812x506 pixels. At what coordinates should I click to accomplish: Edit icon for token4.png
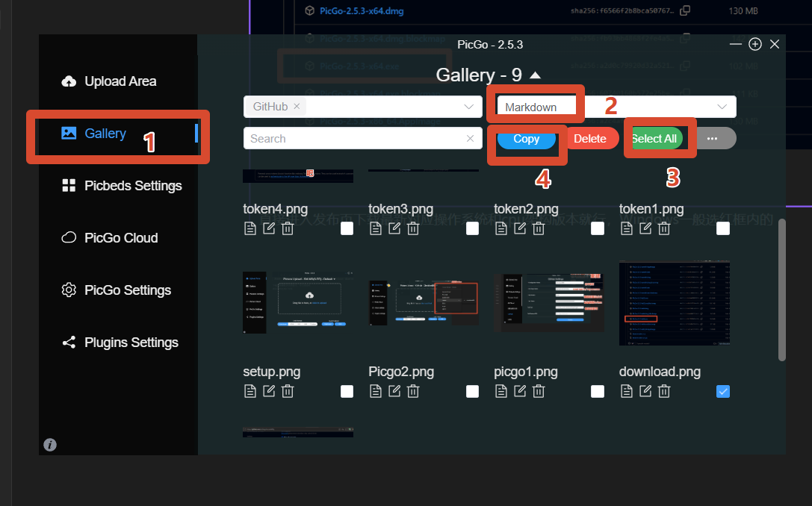[269, 228]
